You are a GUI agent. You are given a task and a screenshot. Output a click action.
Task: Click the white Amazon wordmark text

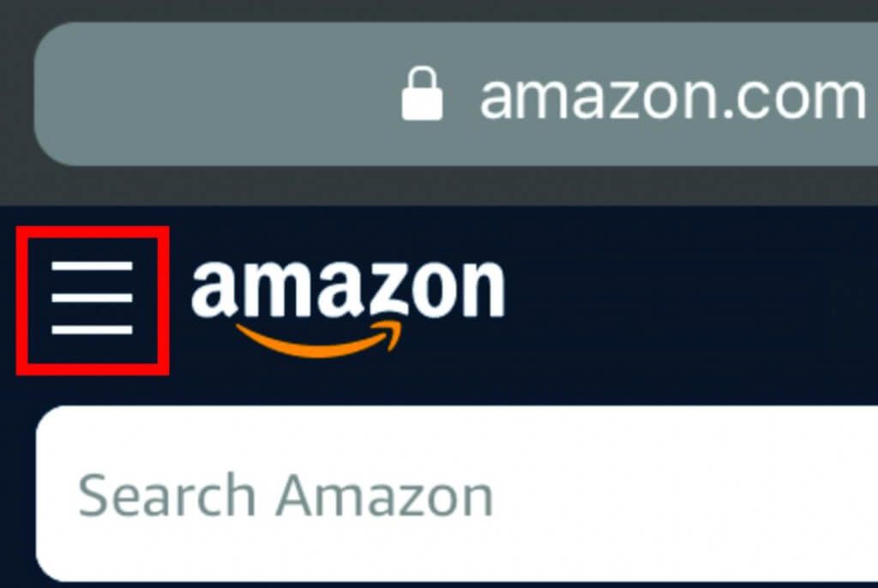click(x=348, y=290)
